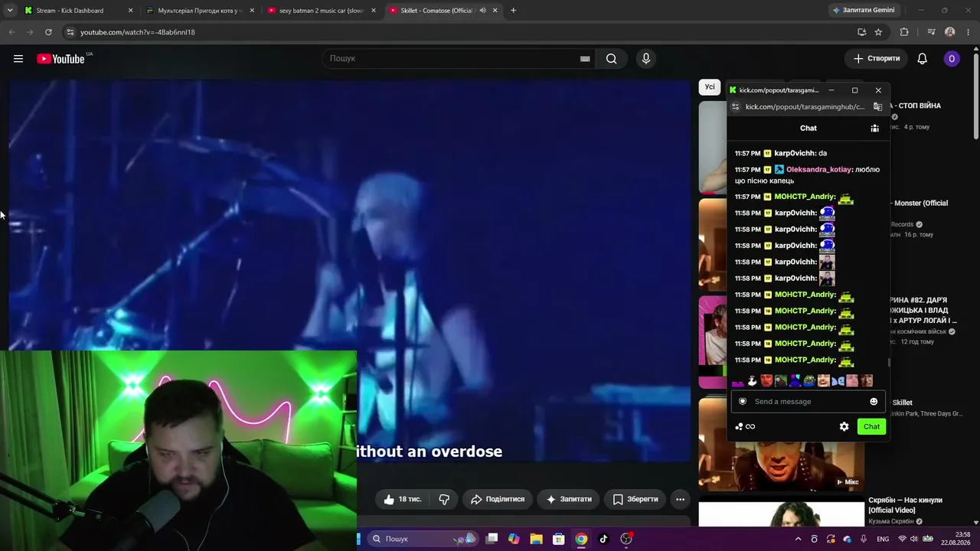Send message with the green Chat button

coord(871,427)
